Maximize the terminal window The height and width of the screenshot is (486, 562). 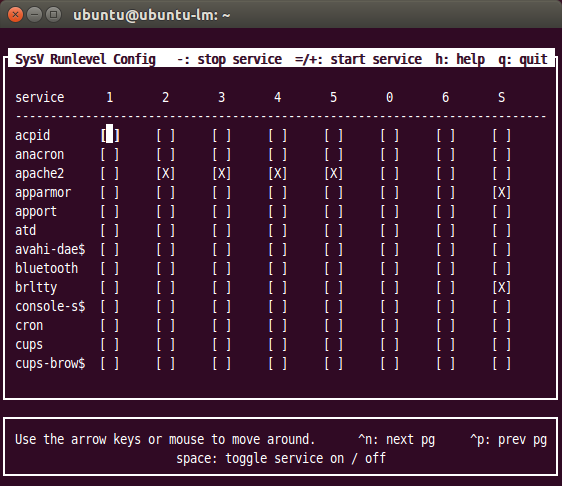tap(53, 15)
